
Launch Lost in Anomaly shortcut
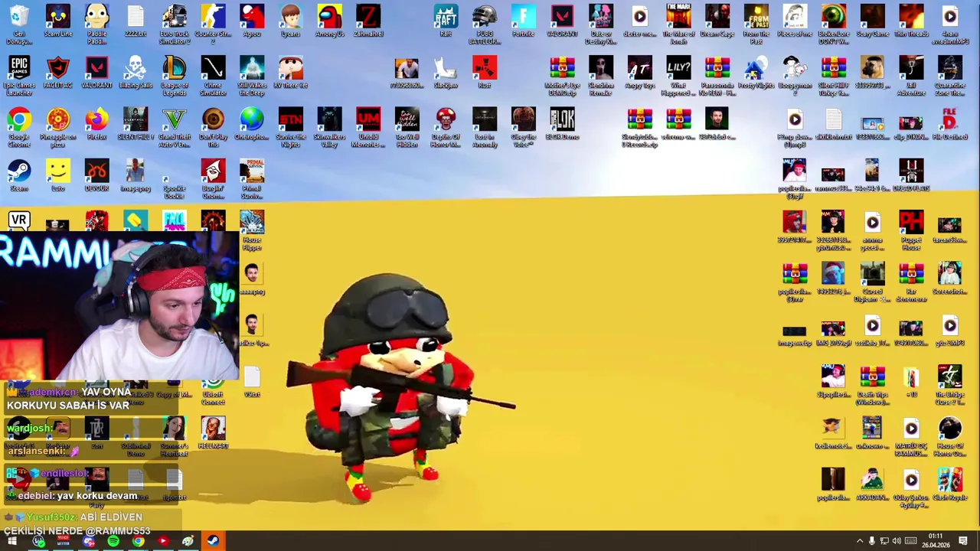coord(485,126)
